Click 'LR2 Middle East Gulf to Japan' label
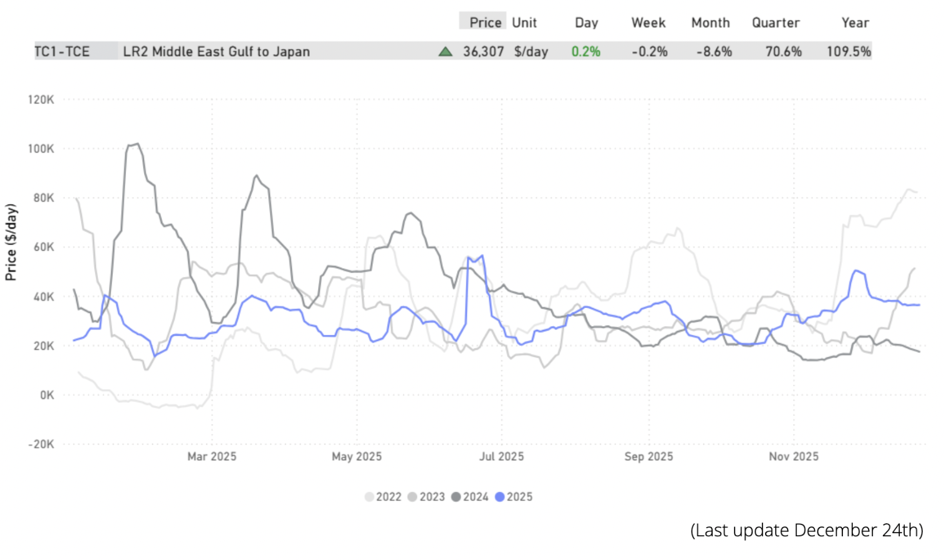 pyautogui.click(x=216, y=52)
